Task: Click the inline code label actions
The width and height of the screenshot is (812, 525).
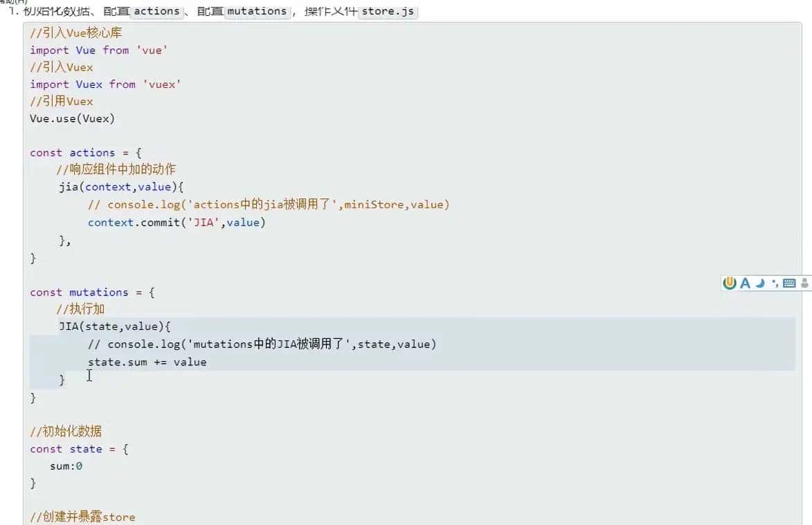Action: pyautogui.click(x=156, y=11)
